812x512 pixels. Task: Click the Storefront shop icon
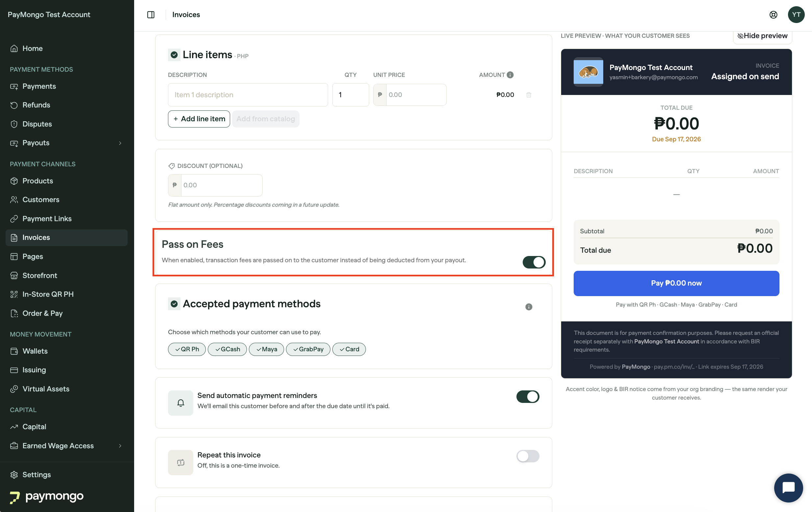[x=14, y=276]
